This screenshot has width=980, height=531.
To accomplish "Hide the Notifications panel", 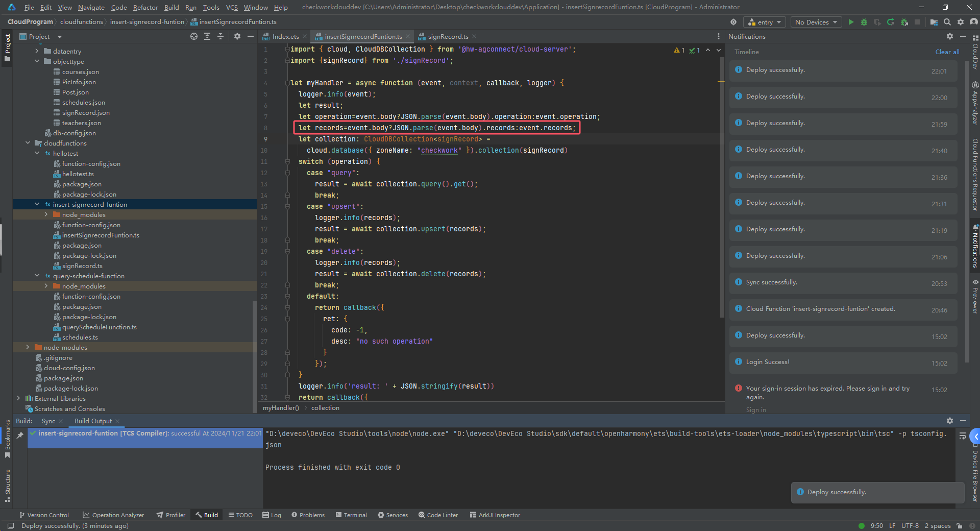I will tap(963, 36).
